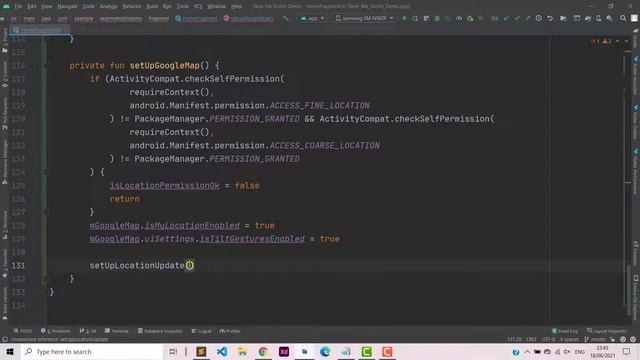
Task: Open the app run configuration dropdown
Action: [x=312, y=18]
